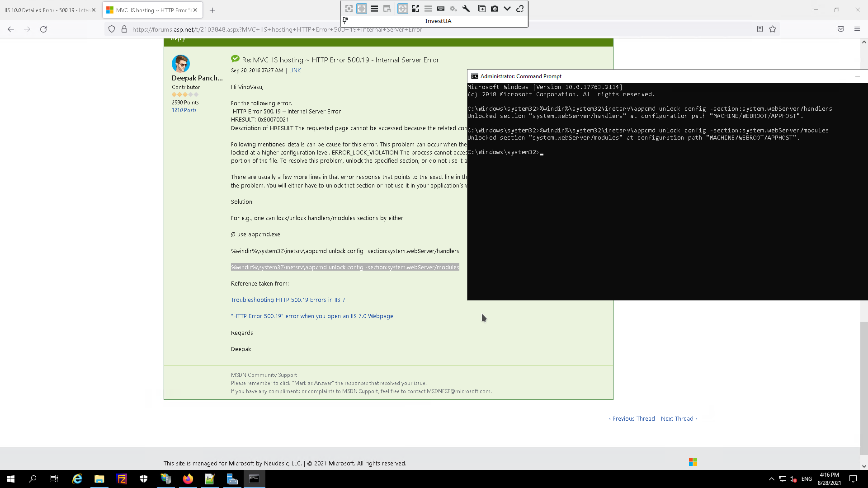
Task: Expand the remote toolbar chevron dropdown
Action: pyautogui.click(x=507, y=9)
